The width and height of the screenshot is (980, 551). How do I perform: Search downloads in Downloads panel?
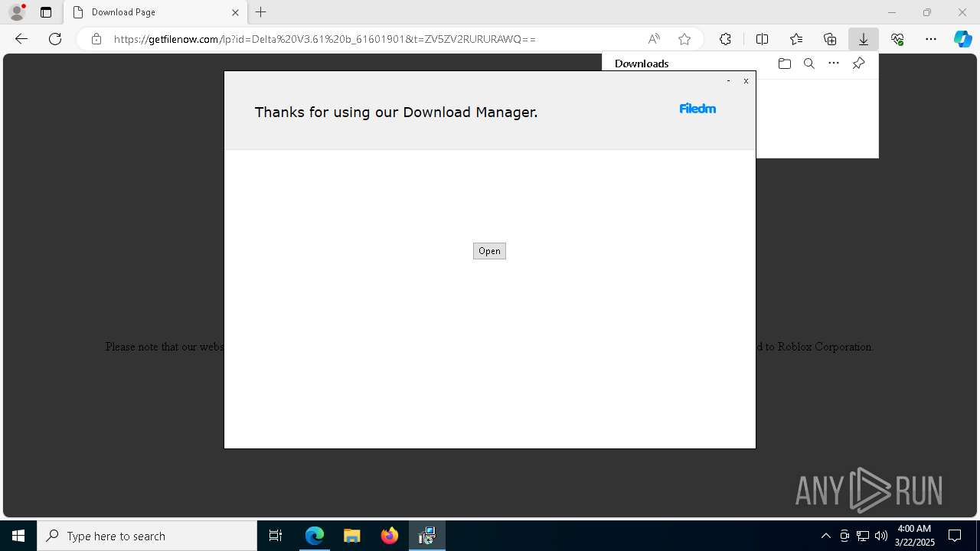[x=808, y=64]
